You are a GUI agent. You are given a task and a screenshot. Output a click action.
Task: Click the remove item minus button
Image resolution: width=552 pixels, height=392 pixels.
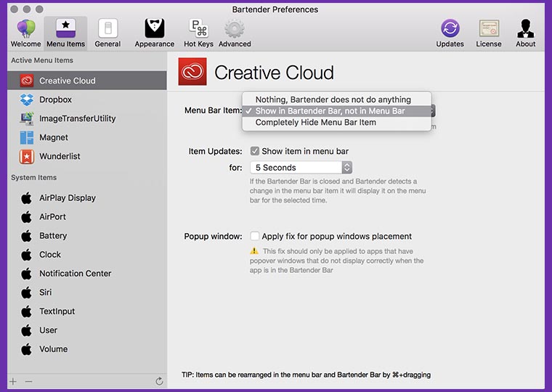click(x=29, y=381)
